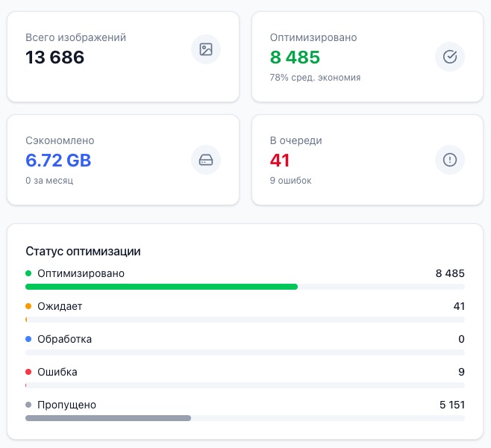Click the hard drive icon in Сэкономлено card
Viewport: 491px width, 448px height.
click(x=206, y=160)
